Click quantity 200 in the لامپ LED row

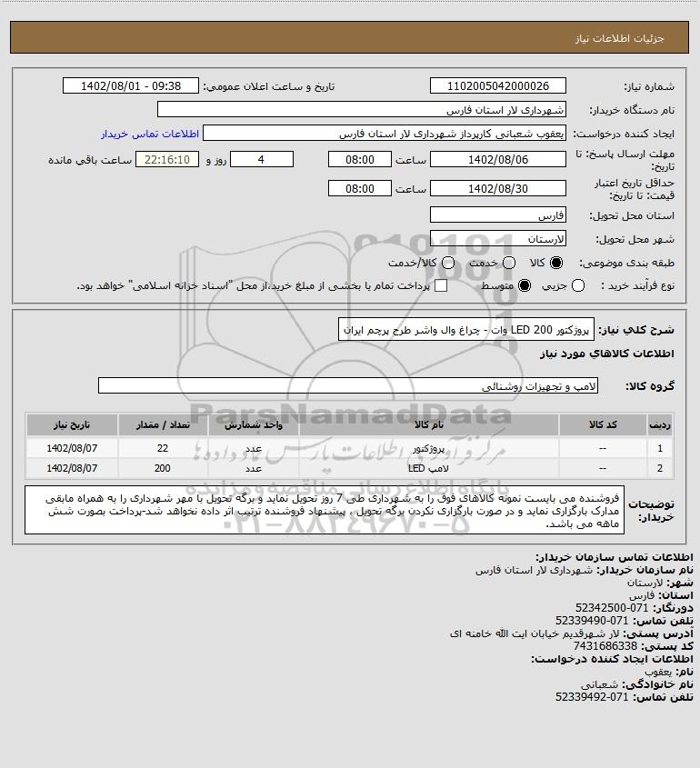[163, 468]
